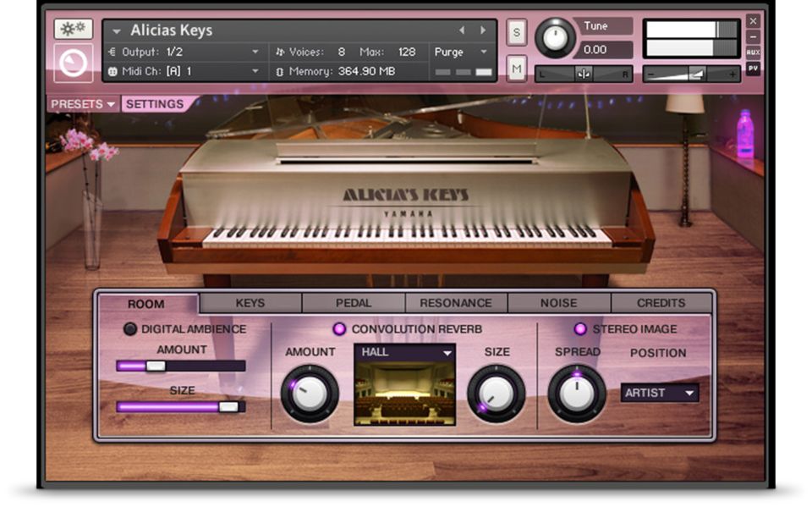Solo the instrument with S button
812x507 pixels.
(x=516, y=32)
